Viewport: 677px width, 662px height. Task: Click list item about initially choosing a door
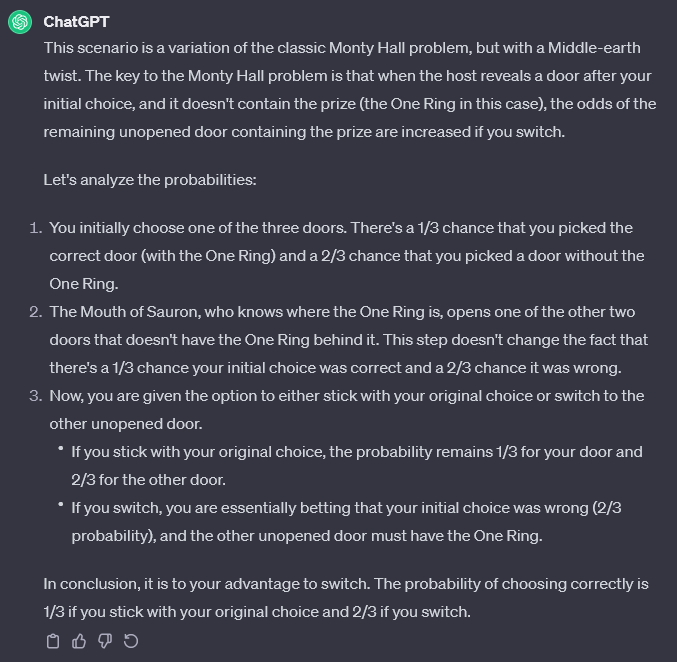(x=347, y=256)
